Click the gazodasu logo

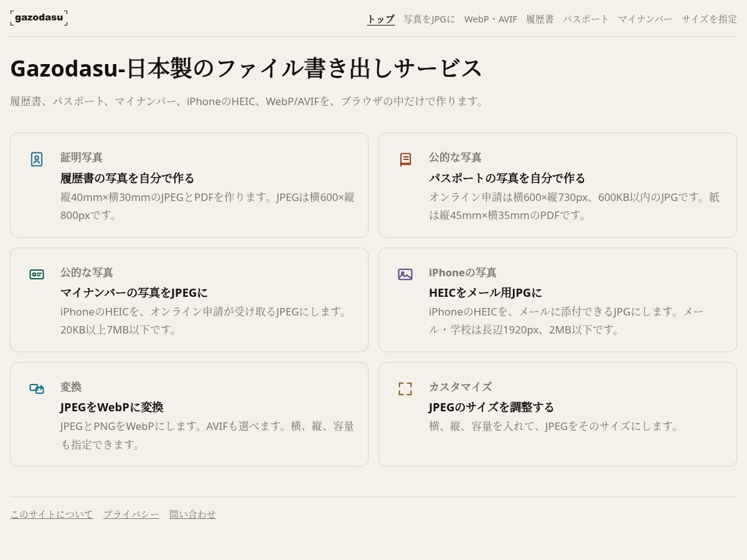[39, 17]
